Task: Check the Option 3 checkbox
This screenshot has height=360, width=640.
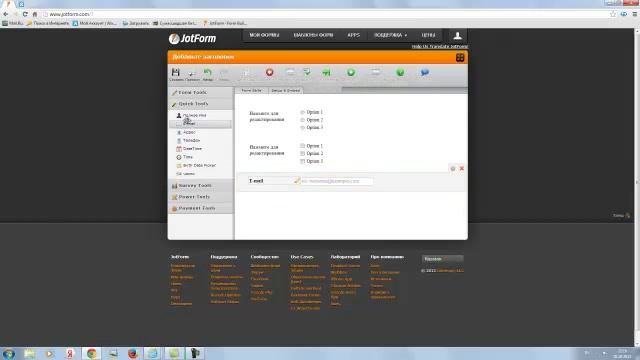Action: (302, 161)
